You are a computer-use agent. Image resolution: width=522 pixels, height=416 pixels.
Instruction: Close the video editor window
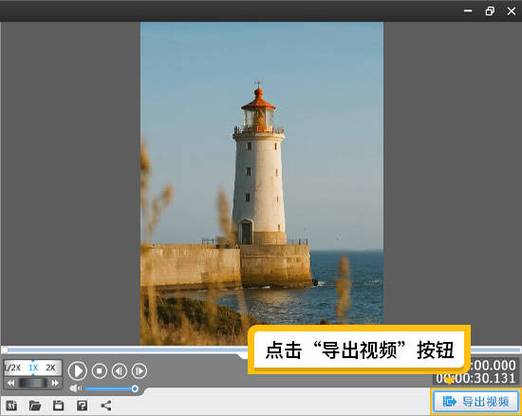coord(511,11)
